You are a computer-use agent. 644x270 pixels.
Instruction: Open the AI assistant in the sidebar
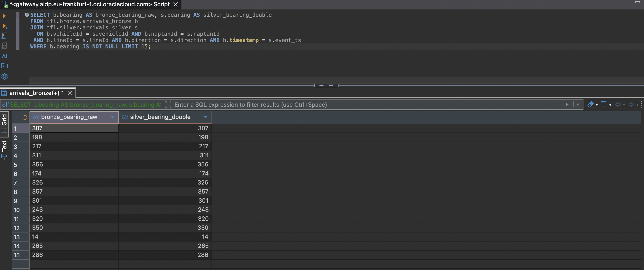[5, 56]
